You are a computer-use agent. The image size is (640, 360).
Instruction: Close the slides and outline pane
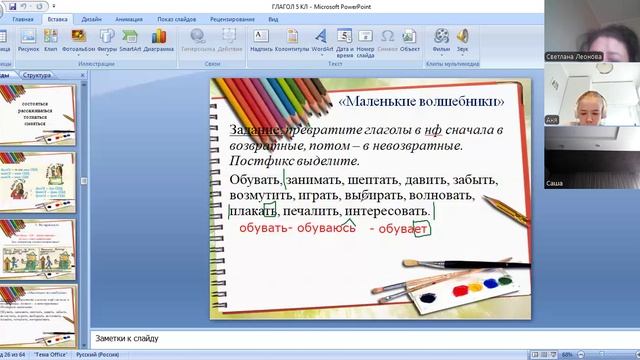(82, 75)
